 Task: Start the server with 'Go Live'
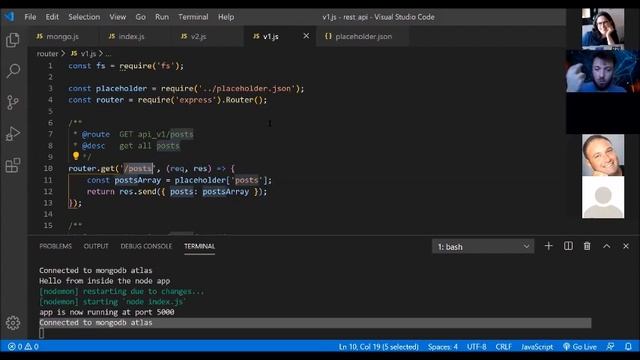(x=580, y=347)
